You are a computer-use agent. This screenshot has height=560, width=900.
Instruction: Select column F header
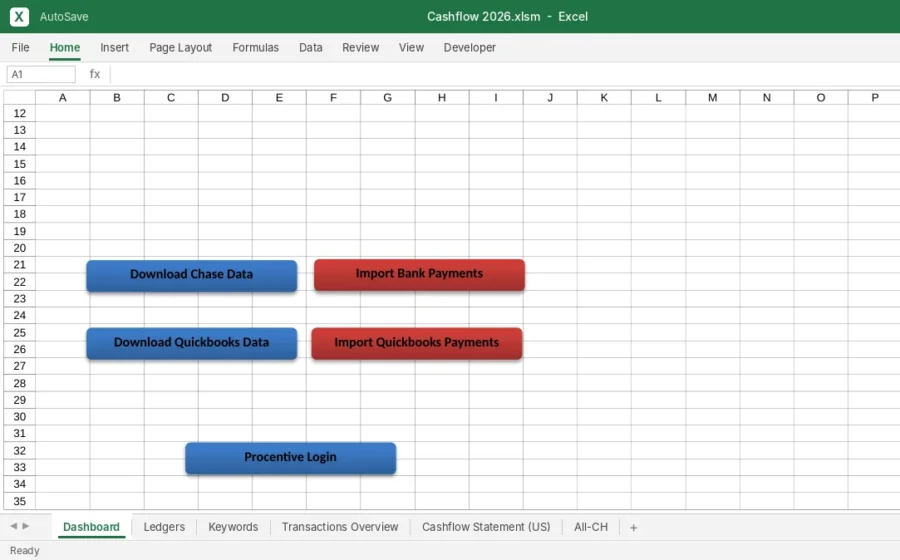pyautogui.click(x=333, y=98)
